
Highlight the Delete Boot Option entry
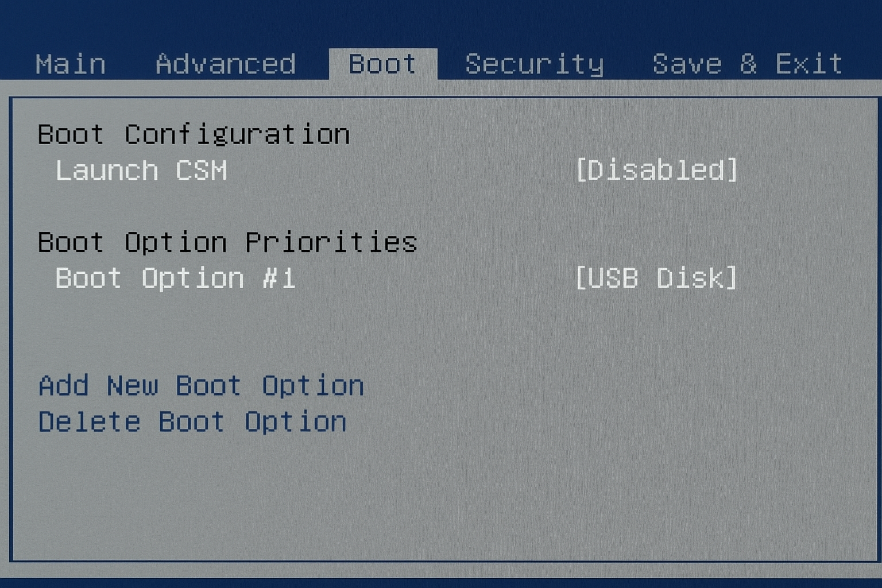click(192, 421)
